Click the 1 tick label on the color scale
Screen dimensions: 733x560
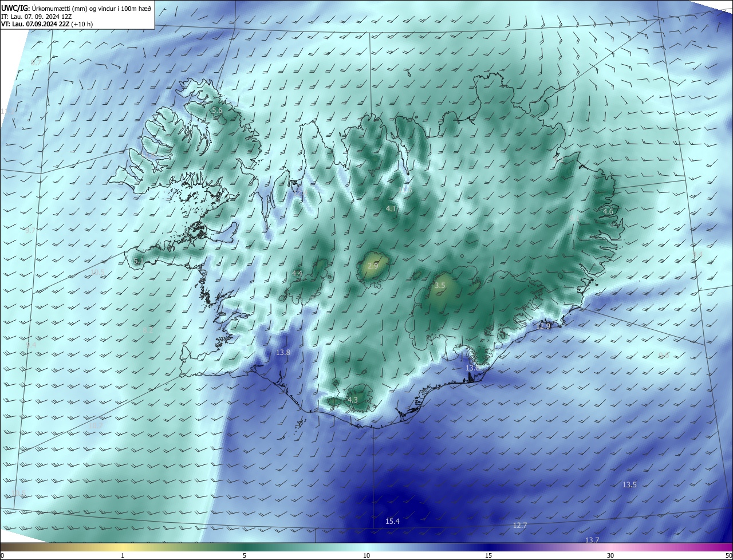point(123,555)
